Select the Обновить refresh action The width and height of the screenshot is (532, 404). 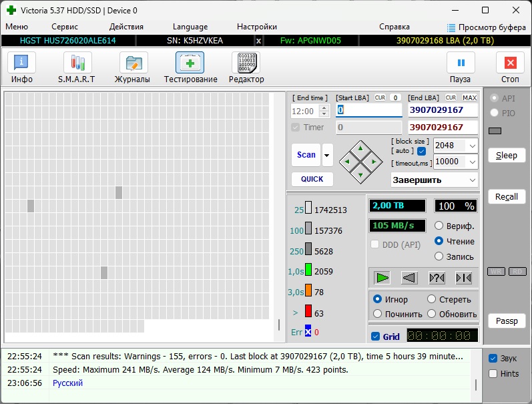[431, 314]
